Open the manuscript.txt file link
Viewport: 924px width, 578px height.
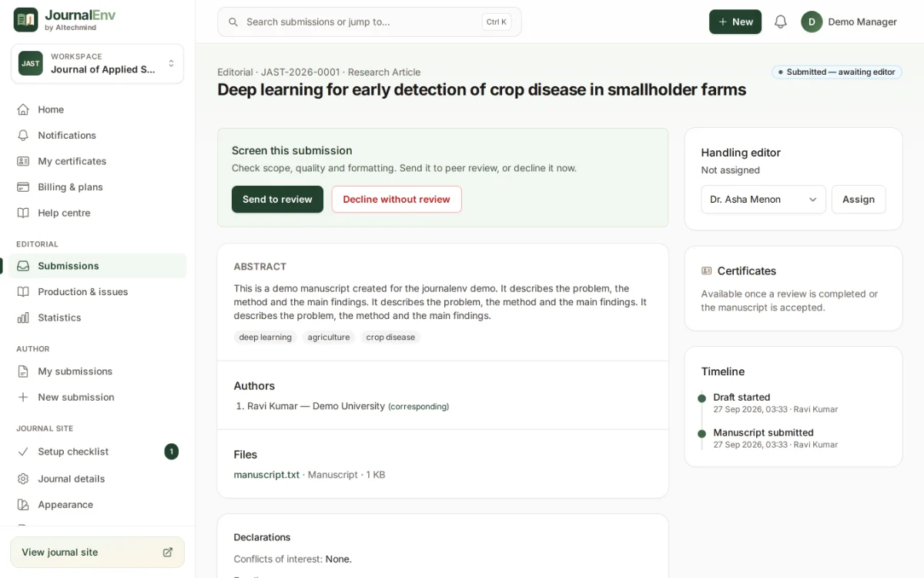(266, 475)
